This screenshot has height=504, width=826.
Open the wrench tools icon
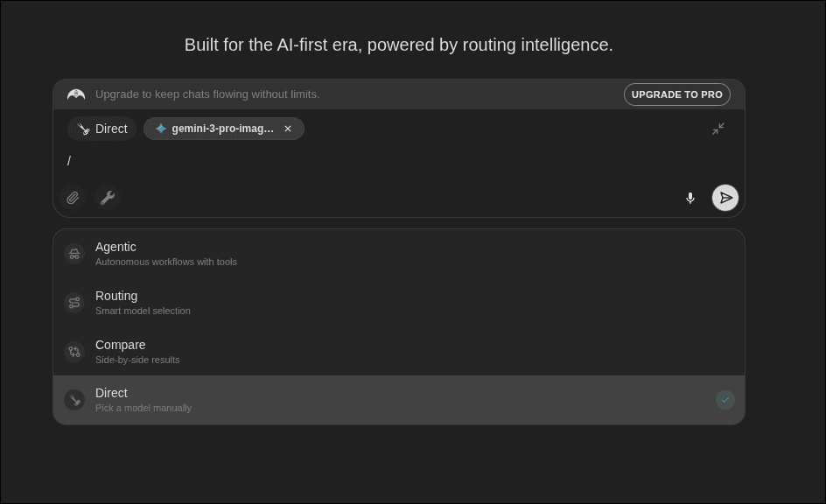(108, 199)
